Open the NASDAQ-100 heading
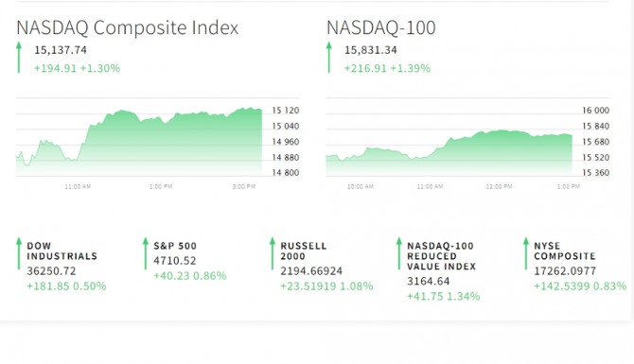634x364 pixels. coord(381,27)
